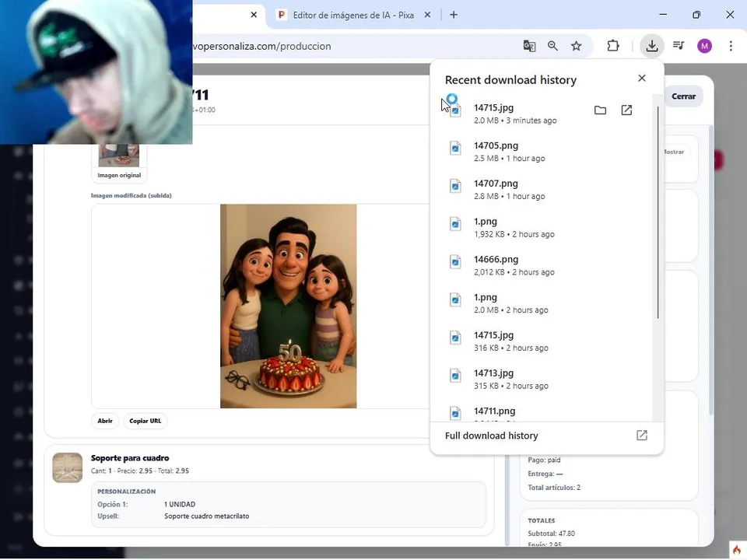Close the Editor de imágenes de IA tab
This screenshot has width=747, height=560.
click(427, 15)
